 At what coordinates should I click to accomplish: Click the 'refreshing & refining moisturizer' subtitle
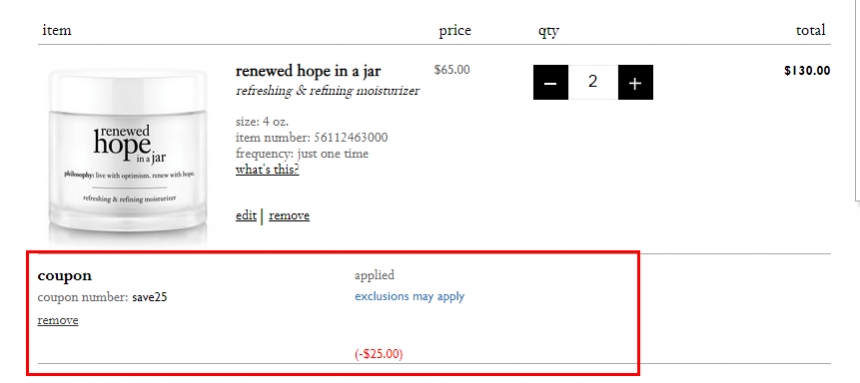point(327,91)
